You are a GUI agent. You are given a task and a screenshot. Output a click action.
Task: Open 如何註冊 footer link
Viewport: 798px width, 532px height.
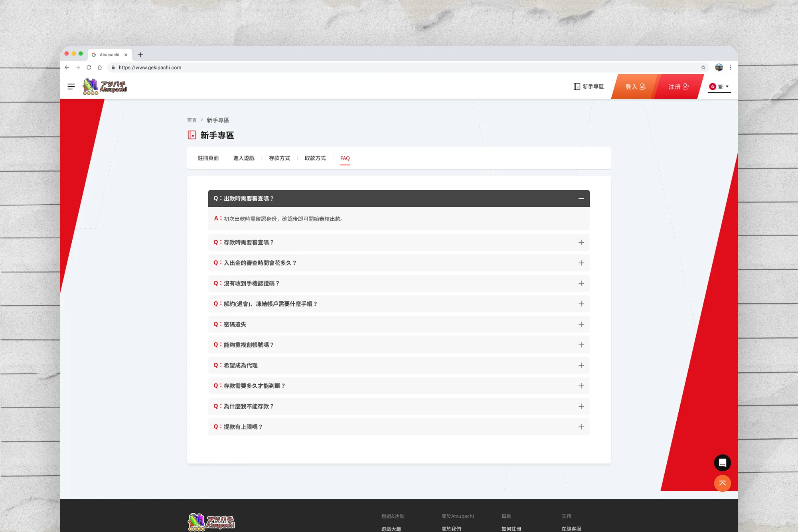511,529
